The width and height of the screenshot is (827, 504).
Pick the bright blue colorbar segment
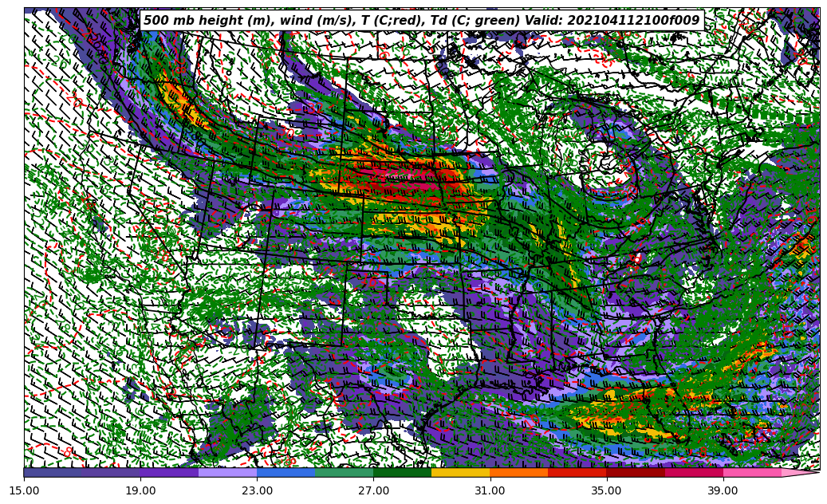click(286, 472)
